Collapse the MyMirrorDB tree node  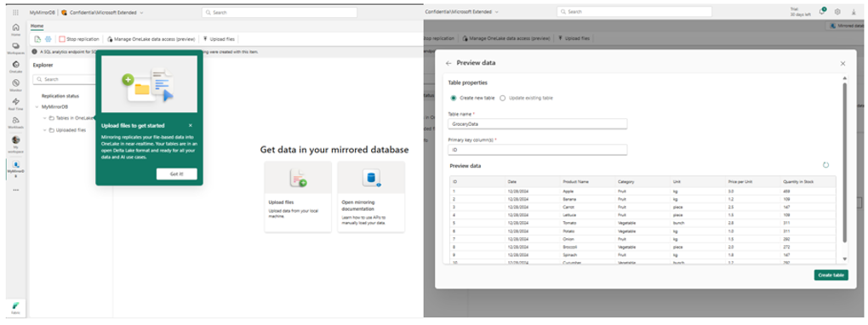pyautogui.click(x=37, y=107)
